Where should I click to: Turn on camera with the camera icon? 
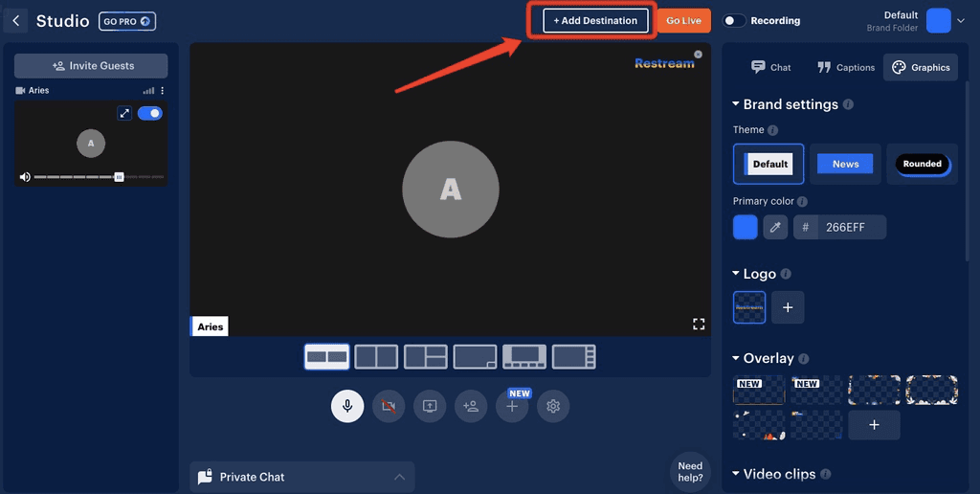(x=389, y=406)
